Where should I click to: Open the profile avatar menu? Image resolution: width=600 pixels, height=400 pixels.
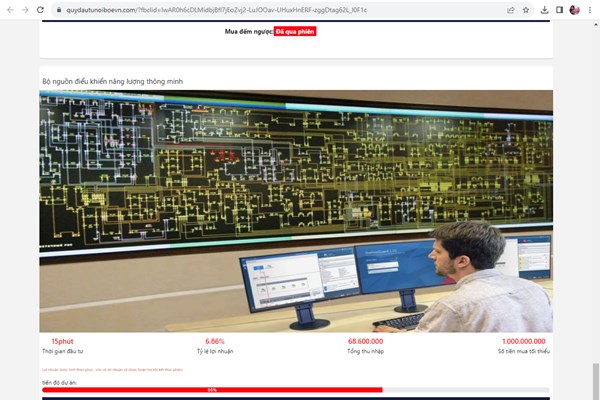574,10
